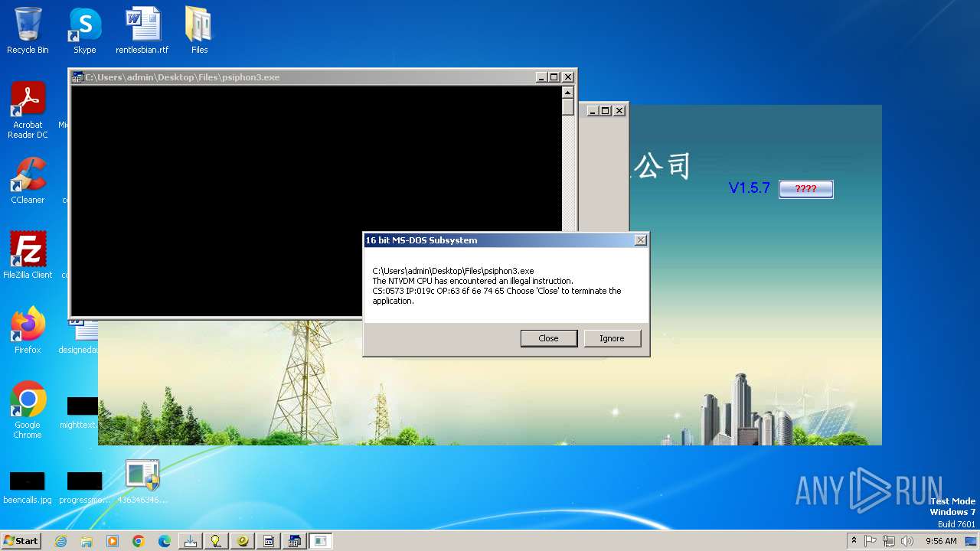Select the beencalls.jpg file icon

tap(28, 487)
